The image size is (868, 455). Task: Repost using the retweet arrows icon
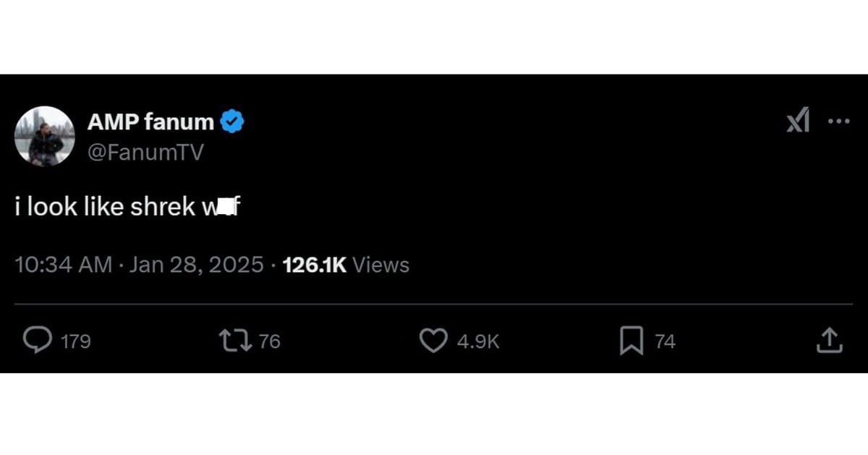coord(235,341)
